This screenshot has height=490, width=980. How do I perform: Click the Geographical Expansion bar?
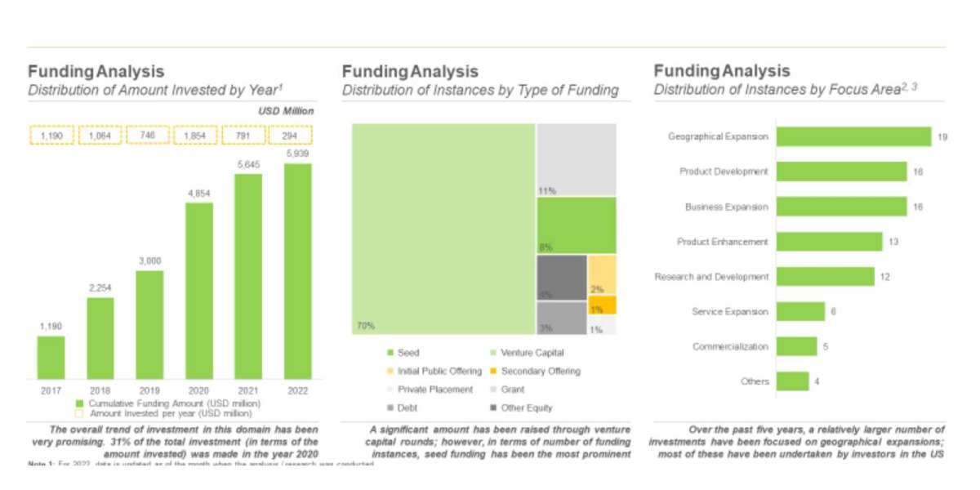click(x=853, y=136)
